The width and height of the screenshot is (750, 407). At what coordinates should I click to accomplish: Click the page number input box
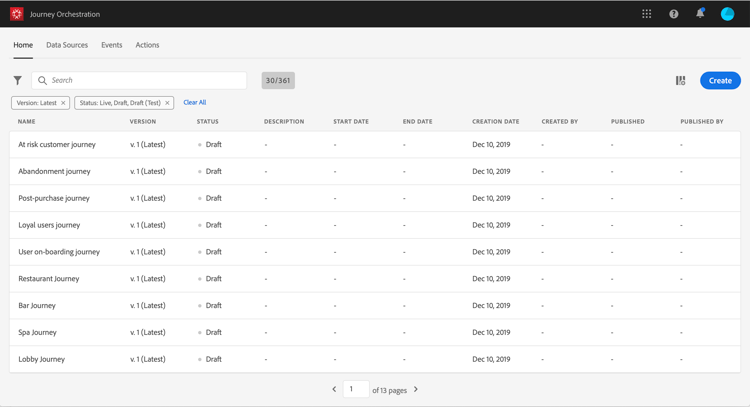(356, 389)
